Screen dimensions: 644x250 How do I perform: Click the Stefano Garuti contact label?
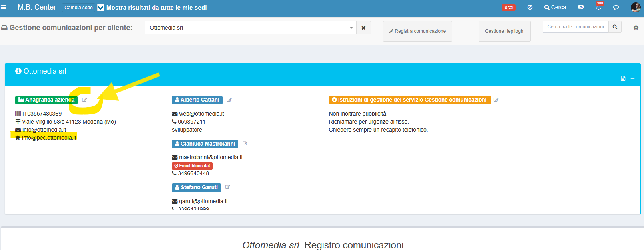click(196, 187)
